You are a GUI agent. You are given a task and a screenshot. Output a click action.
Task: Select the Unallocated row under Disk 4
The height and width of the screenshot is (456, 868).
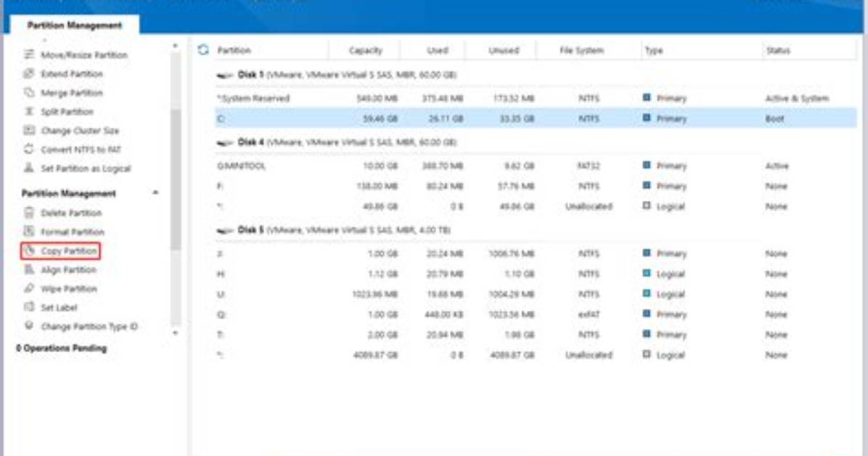pos(536,206)
